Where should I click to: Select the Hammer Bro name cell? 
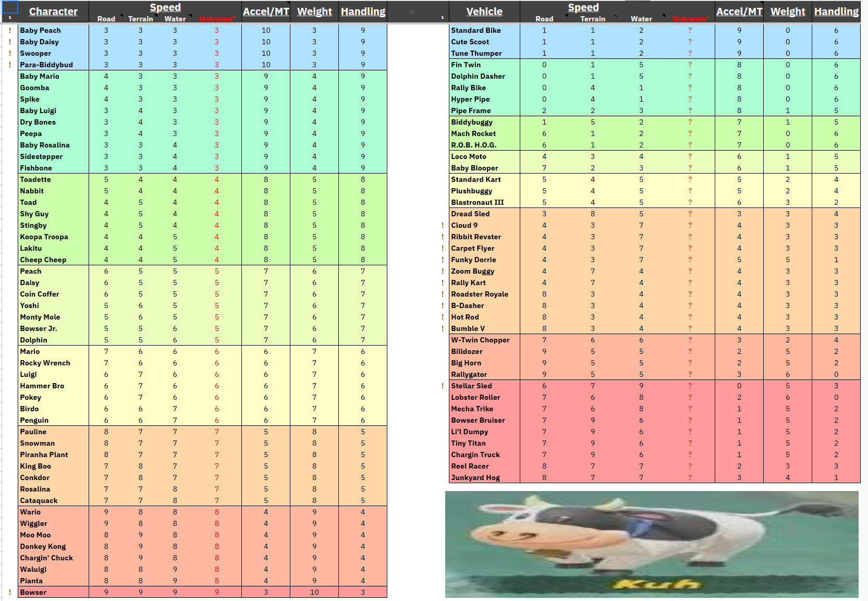[53, 386]
